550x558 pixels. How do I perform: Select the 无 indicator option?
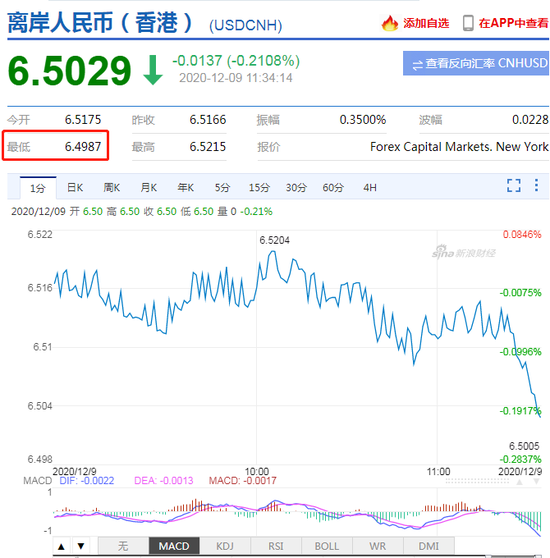pyautogui.click(x=123, y=546)
